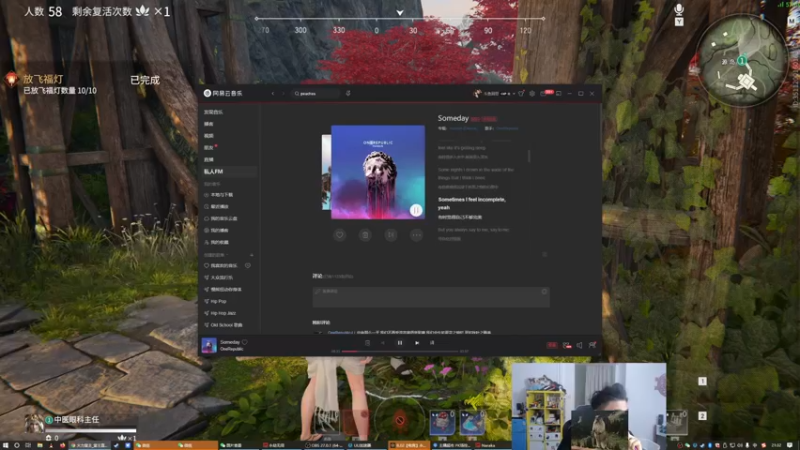Toggle lyrics display icon in bottom controls
The image size is (800, 450).
click(x=432, y=343)
